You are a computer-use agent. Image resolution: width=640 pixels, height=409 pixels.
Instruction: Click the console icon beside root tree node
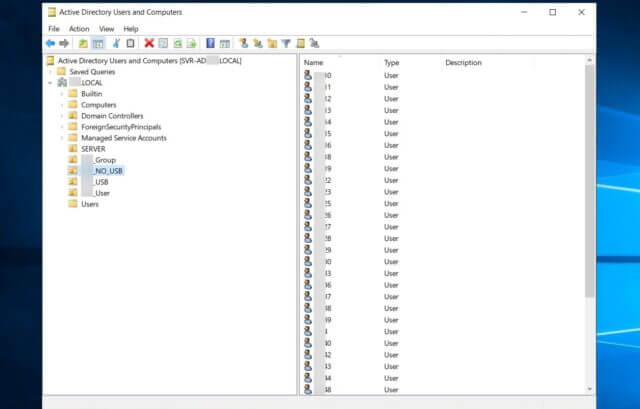tap(51, 60)
